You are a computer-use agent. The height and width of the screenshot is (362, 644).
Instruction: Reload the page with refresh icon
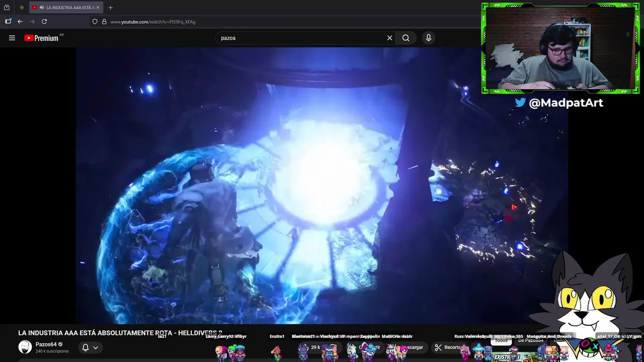44,22
